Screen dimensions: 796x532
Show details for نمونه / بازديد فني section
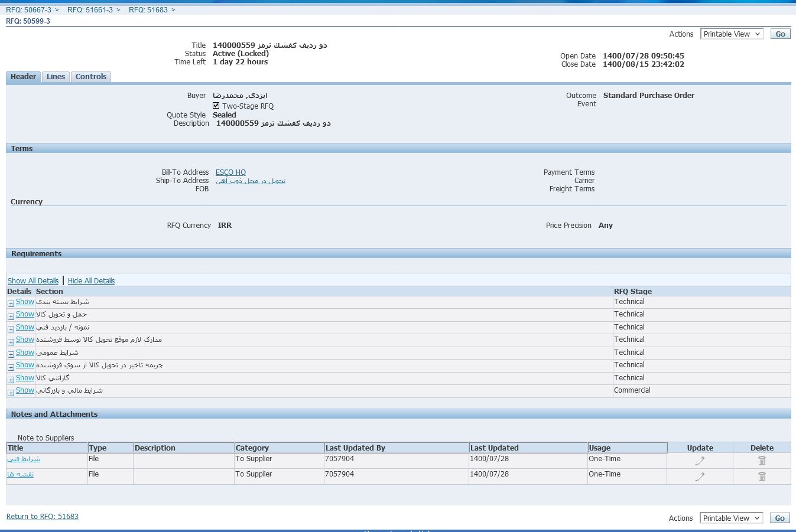coord(25,327)
